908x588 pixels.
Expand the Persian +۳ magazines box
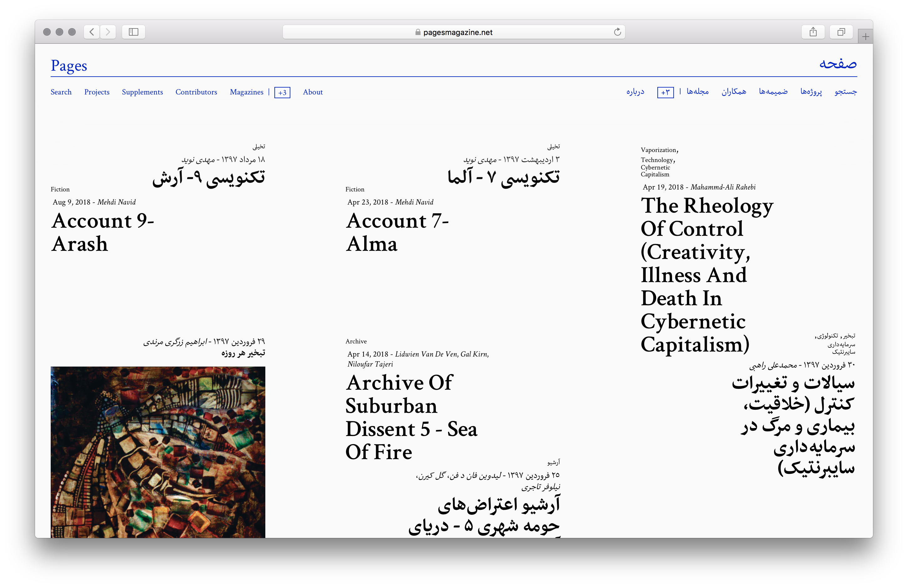click(x=666, y=92)
